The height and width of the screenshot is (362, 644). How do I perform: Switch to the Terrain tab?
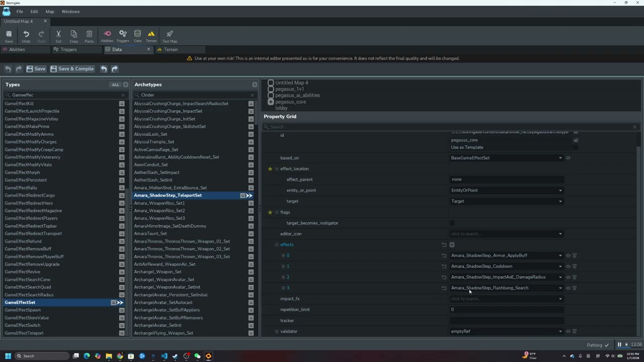coord(179,49)
